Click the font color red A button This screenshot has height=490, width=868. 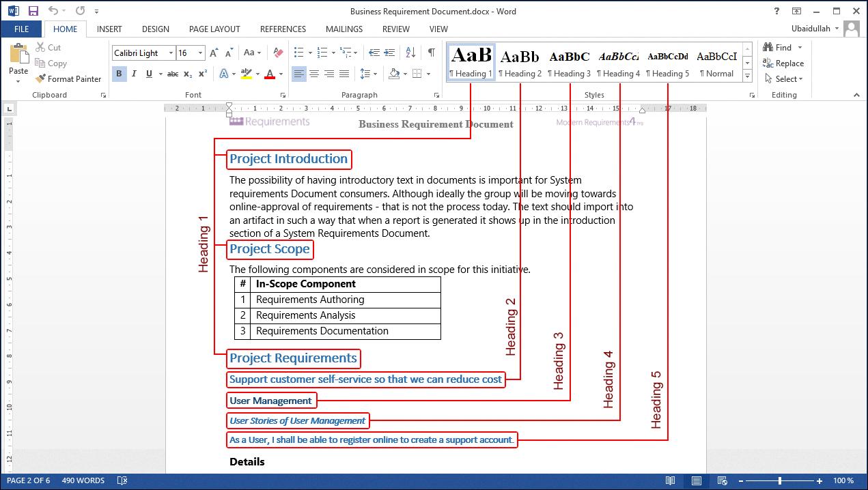[270, 74]
